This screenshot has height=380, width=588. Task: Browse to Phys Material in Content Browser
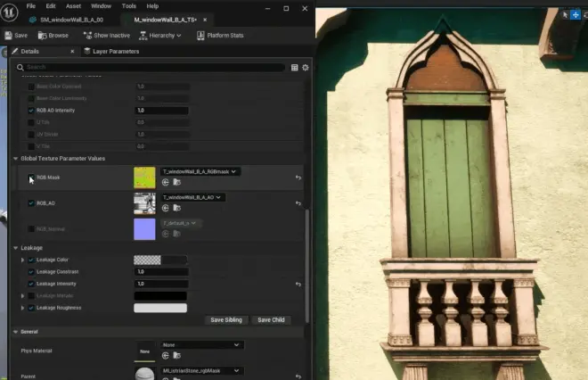pyautogui.click(x=177, y=355)
